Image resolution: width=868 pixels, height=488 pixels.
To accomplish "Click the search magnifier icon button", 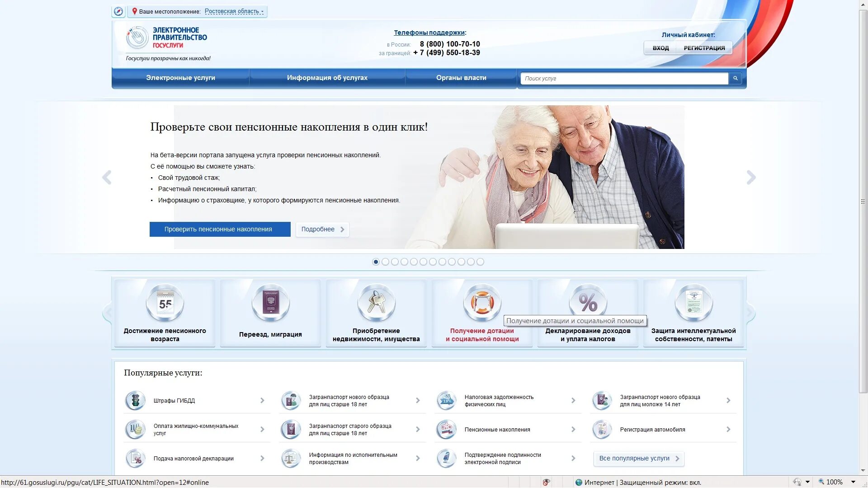I will coord(735,78).
